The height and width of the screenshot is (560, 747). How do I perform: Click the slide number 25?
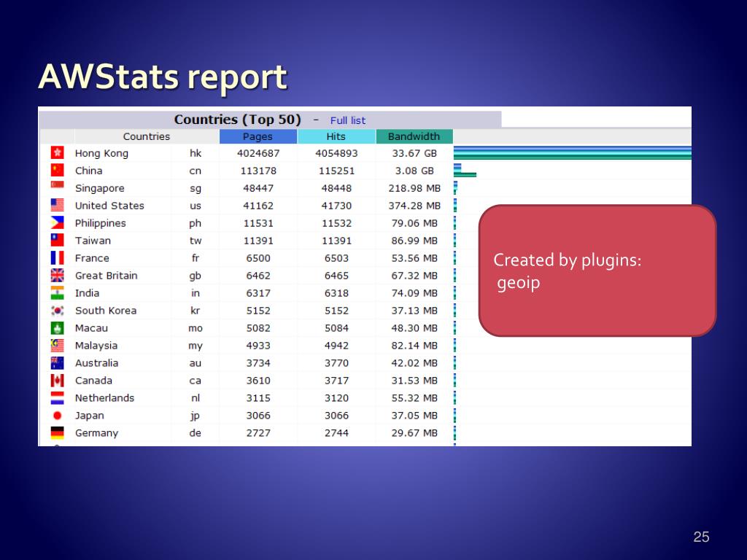coord(701,537)
